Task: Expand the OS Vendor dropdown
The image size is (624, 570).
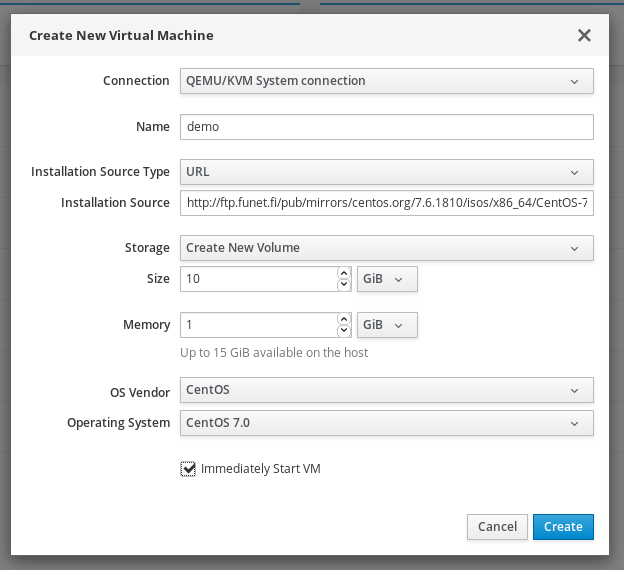Action: pos(387,390)
